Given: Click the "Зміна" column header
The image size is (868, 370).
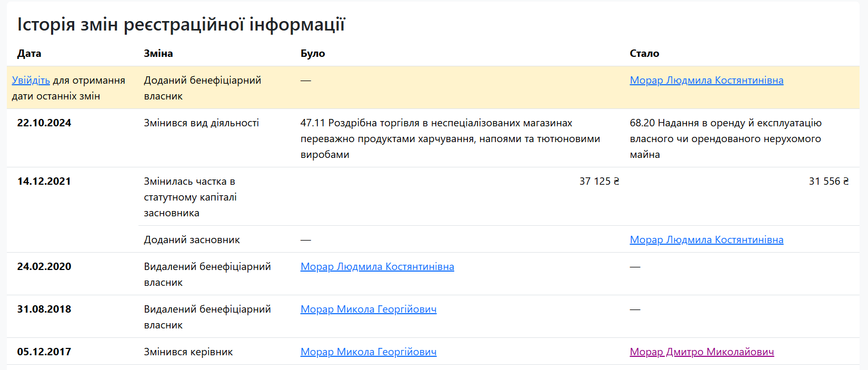Looking at the screenshot, I should [158, 54].
